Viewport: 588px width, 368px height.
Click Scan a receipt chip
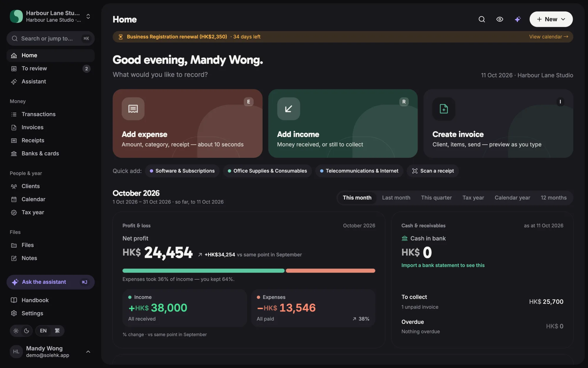coord(432,171)
